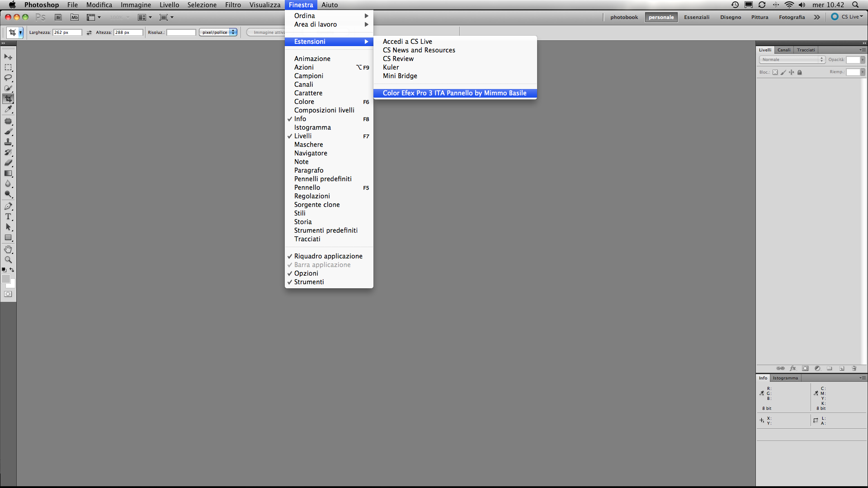Toggle lock image pixels brush icon
868x488 pixels.
(x=783, y=72)
